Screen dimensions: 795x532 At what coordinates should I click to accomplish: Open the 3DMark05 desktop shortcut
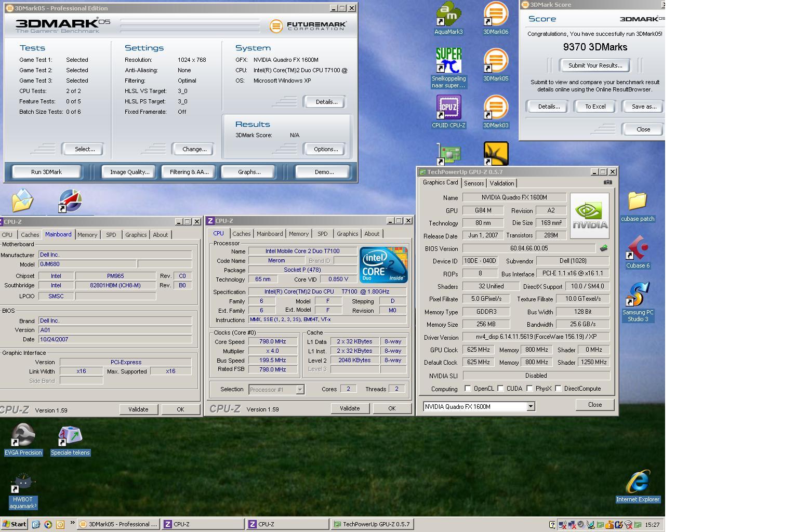(496, 65)
